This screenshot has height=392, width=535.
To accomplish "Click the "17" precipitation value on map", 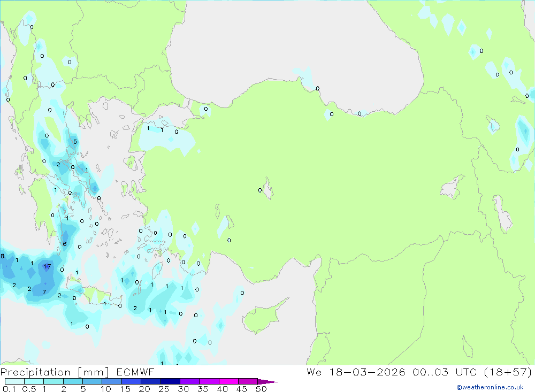I will [x=47, y=266].
